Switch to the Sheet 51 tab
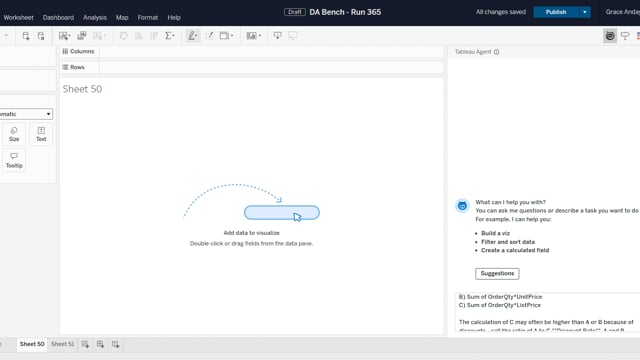640x360 pixels. coord(62,344)
